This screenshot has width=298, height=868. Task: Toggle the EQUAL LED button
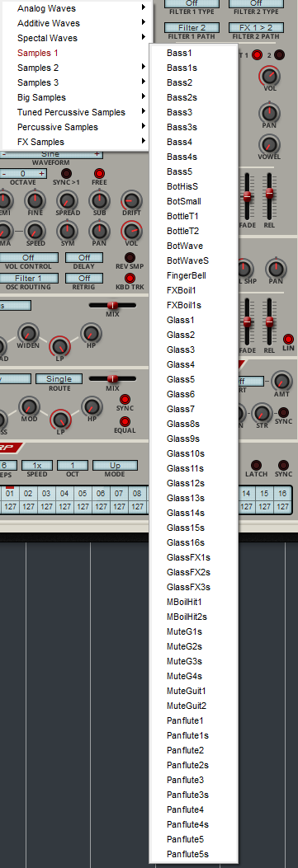pyautogui.click(x=125, y=421)
